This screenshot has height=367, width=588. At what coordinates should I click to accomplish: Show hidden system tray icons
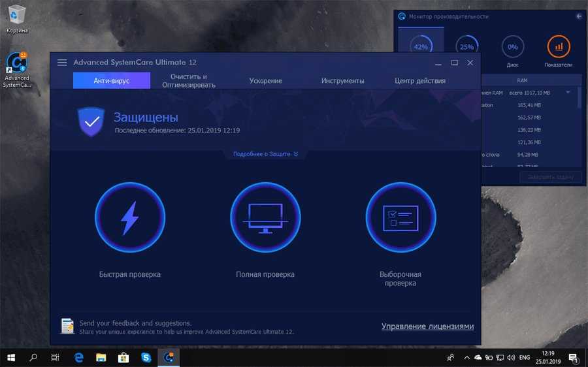point(466,358)
